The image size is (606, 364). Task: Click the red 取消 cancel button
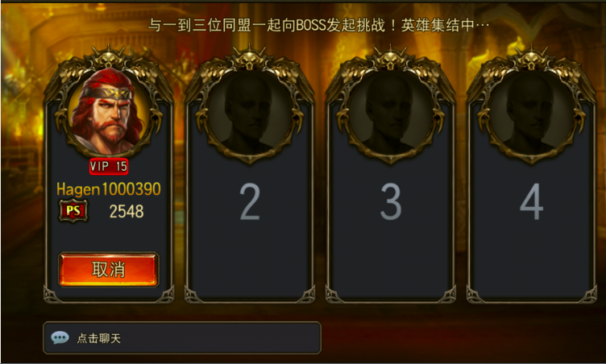pos(109,269)
